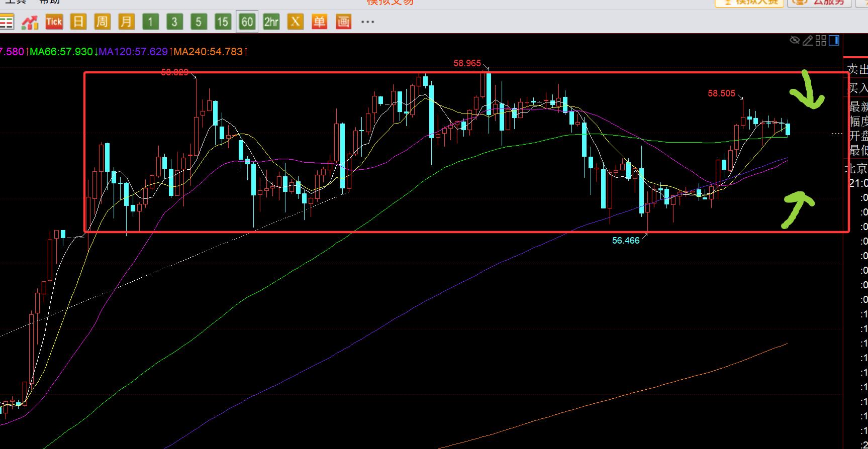Expand more toolbar options ellipsis
This screenshot has width=868, height=449.
click(367, 22)
